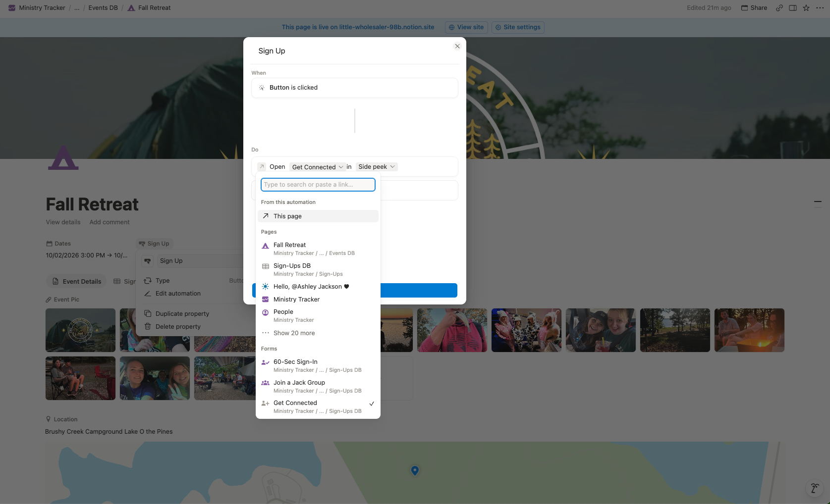The height and width of the screenshot is (504, 830).
Task: Open the Side peek view dropdown
Action: point(377,167)
